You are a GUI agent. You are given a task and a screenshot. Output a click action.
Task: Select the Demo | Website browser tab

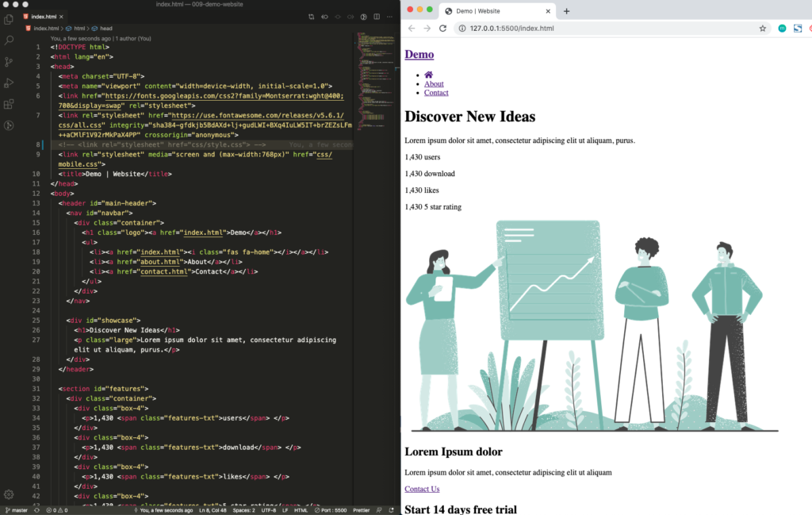click(497, 11)
